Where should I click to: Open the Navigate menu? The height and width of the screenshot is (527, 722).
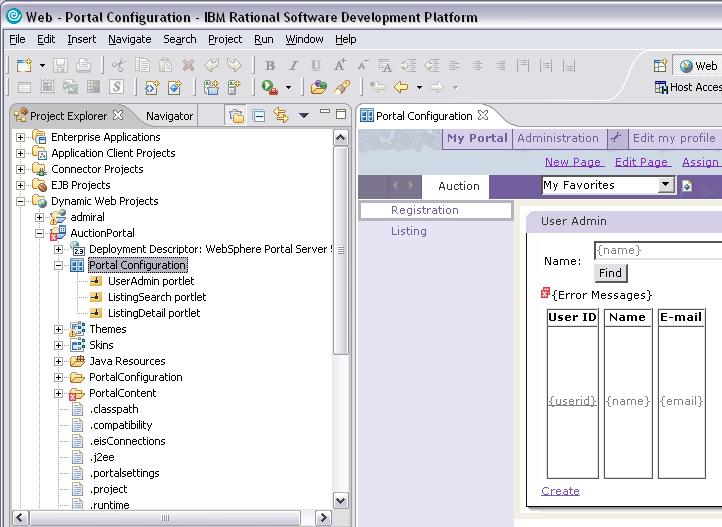click(x=129, y=40)
